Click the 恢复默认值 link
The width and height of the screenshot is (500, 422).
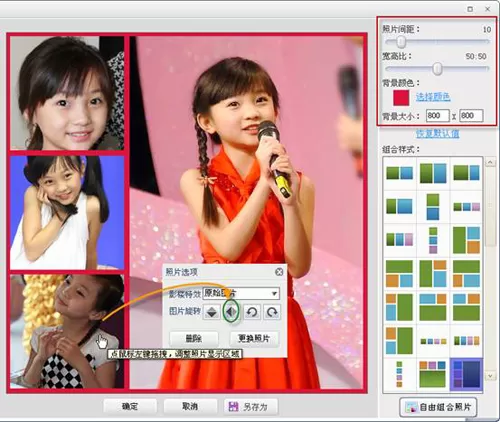tap(437, 134)
